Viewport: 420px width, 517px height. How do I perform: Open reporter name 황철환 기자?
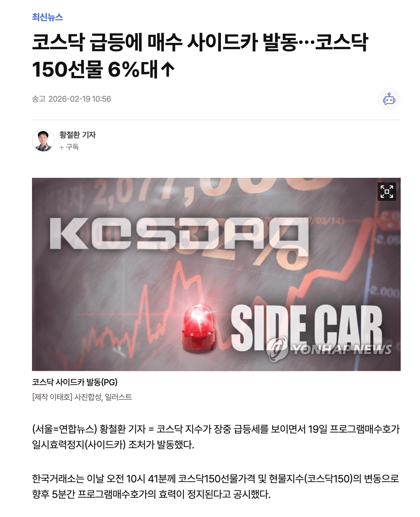click(x=77, y=135)
